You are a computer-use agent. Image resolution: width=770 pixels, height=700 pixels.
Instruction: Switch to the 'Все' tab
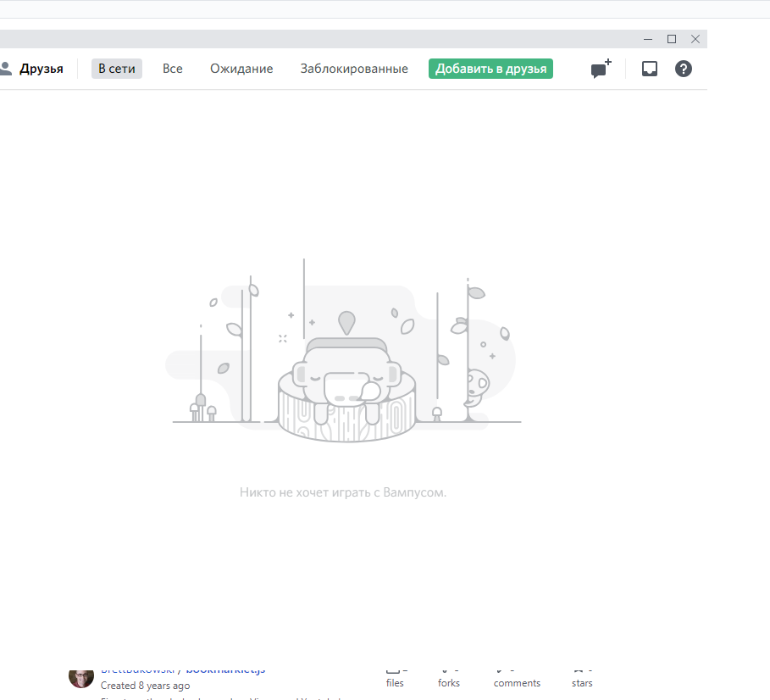[172, 69]
